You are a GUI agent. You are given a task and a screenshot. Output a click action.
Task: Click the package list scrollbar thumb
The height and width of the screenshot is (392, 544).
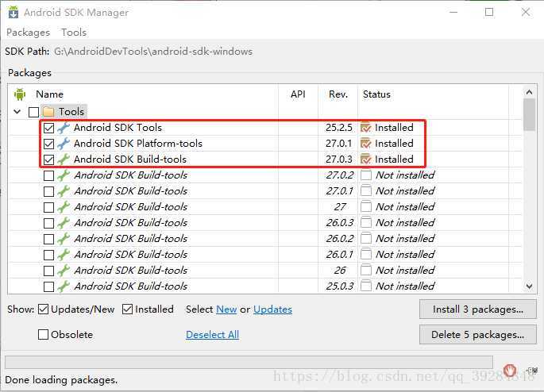[529, 115]
